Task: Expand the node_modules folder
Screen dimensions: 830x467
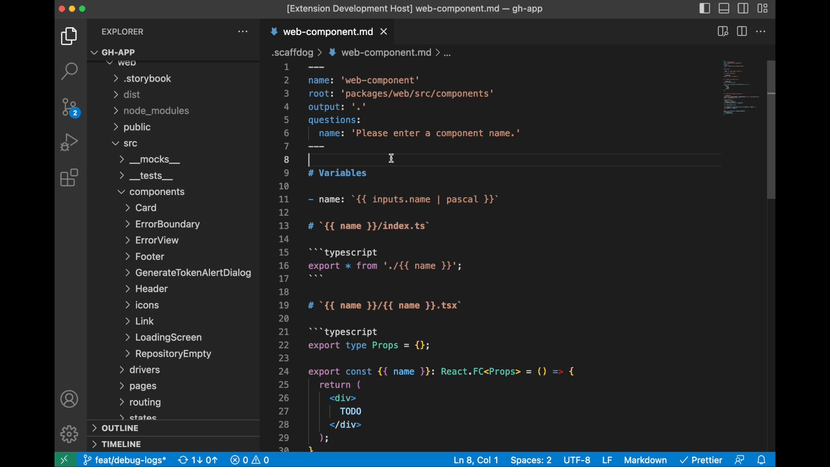Action: pyautogui.click(x=174, y=111)
